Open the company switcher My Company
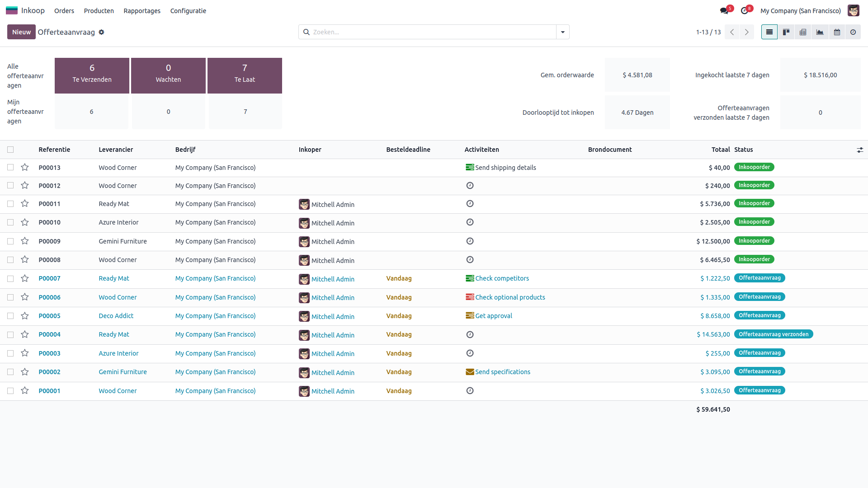Image resolution: width=868 pixels, height=488 pixels. pyautogui.click(x=800, y=11)
